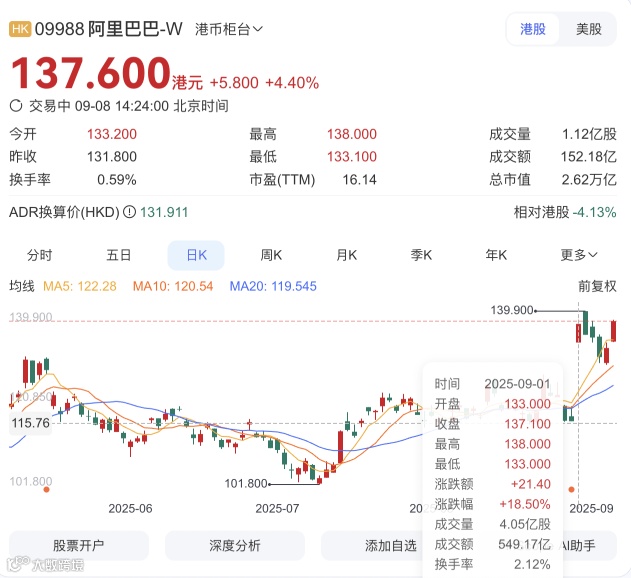Click the tooltip 收盘 value 137.100
Image resolution: width=631 pixels, height=578 pixels.
coord(528,424)
